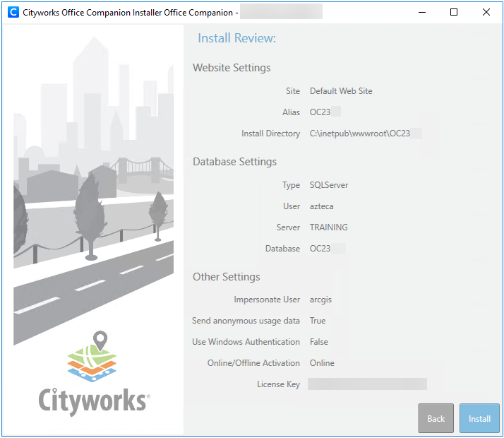Select the azteca user value

321,206
